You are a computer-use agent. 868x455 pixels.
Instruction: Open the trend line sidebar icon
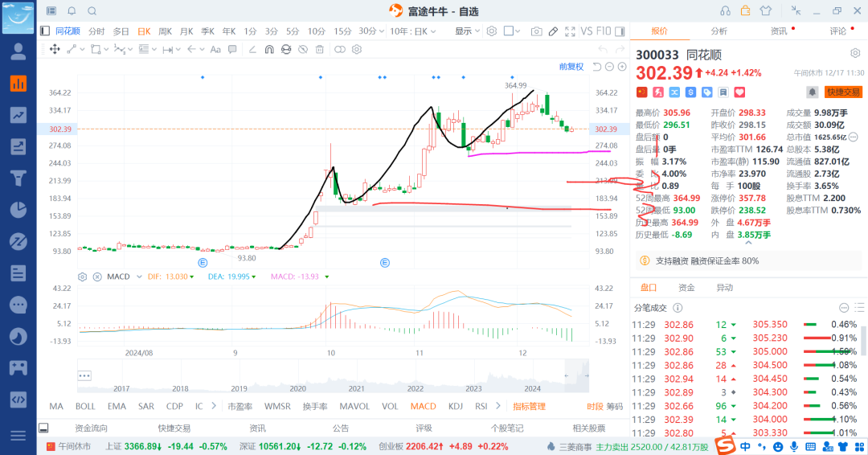coord(18,115)
